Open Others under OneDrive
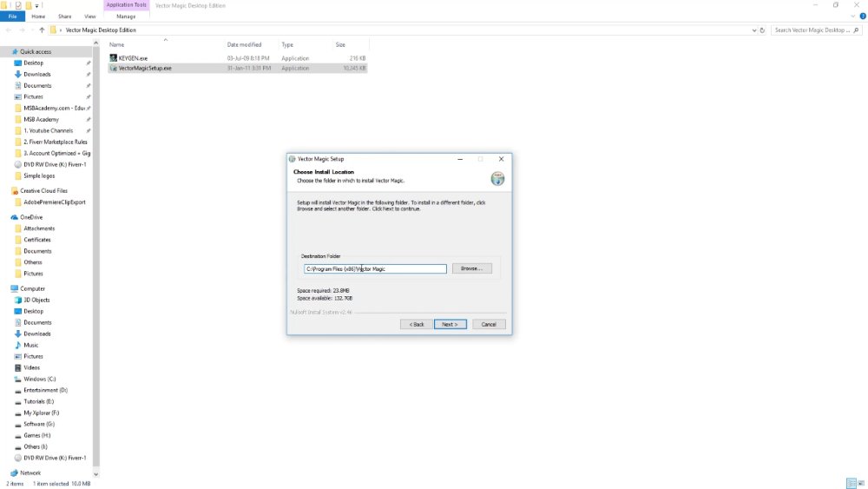The height and width of the screenshot is (489, 868). (x=33, y=262)
